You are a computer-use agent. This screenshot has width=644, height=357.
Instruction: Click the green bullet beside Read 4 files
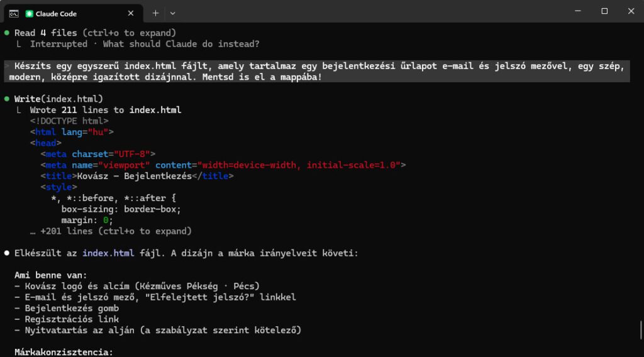pos(7,33)
